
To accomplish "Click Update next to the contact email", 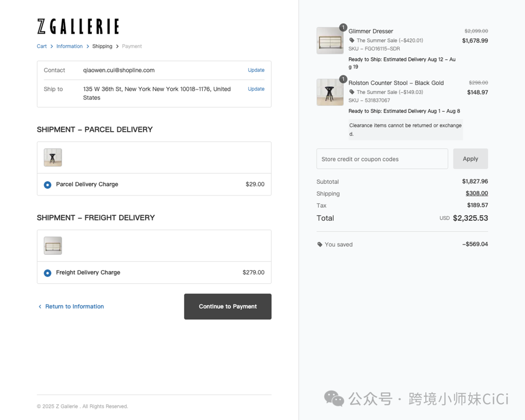I will [256, 70].
